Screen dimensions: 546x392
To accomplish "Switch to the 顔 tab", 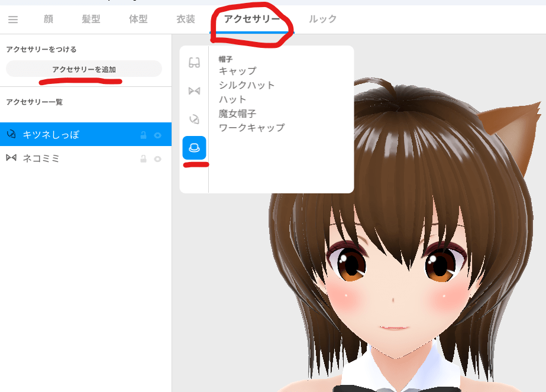I will coord(49,19).
